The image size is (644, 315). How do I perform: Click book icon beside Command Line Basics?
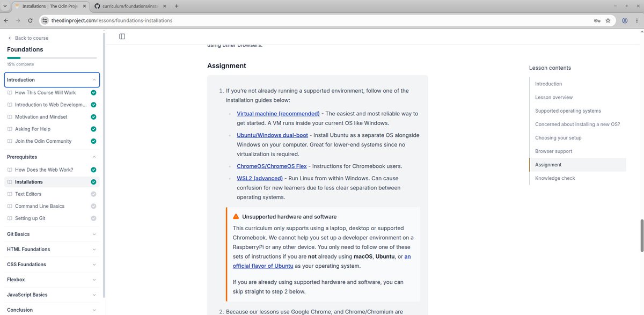[10, 206]
